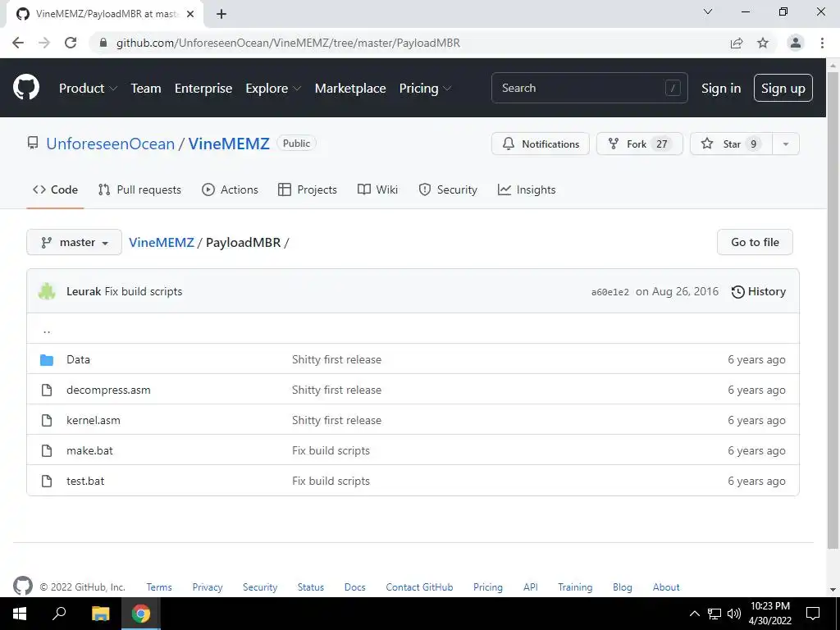The width and height of the screenshot is (840, 630).
Task: Open the Actions tab
Action: coord(230,189)
